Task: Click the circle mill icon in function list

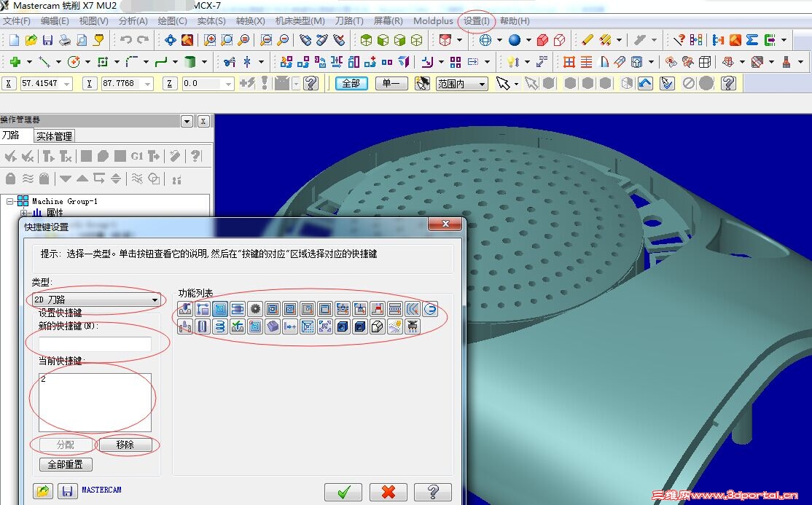Action: click(430, 309)
